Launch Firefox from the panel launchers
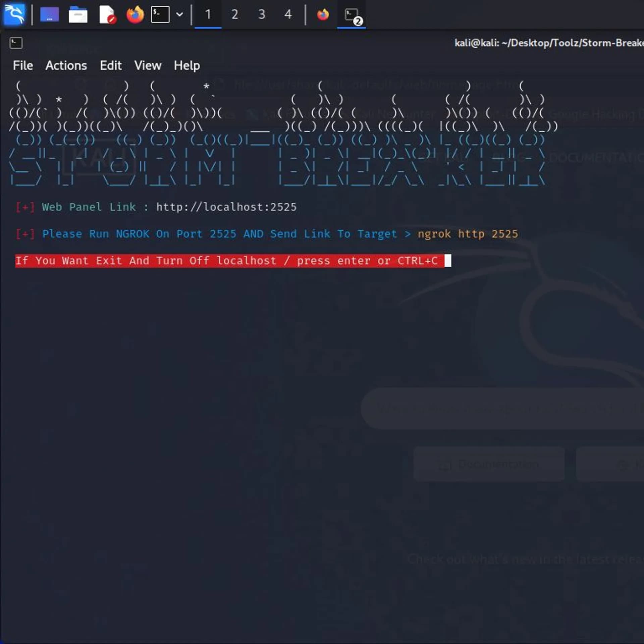This screenshot has width=644, height=644. [x=135, y=14]
